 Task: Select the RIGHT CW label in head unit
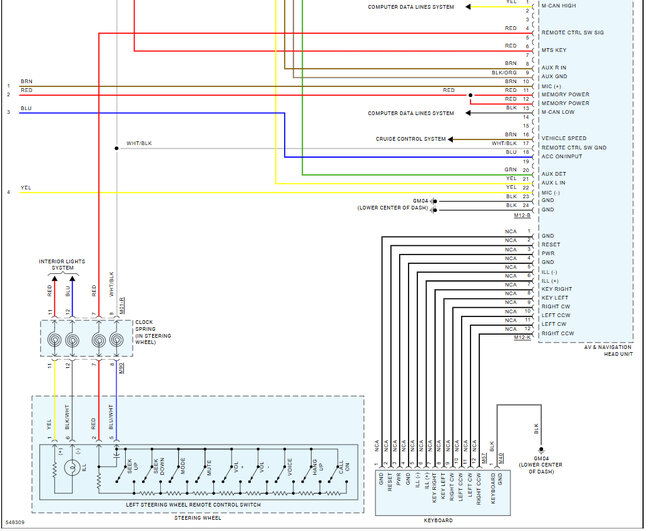556,306
